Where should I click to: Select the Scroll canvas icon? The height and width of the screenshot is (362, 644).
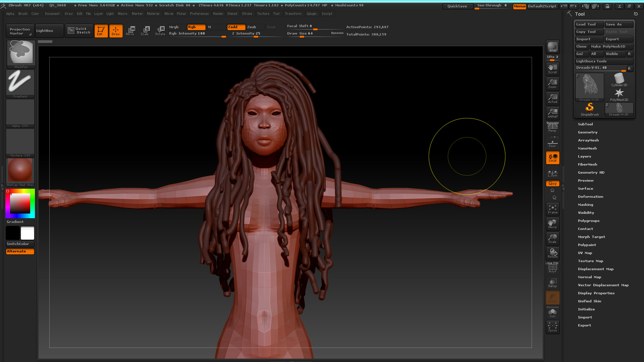pos(552,69)
